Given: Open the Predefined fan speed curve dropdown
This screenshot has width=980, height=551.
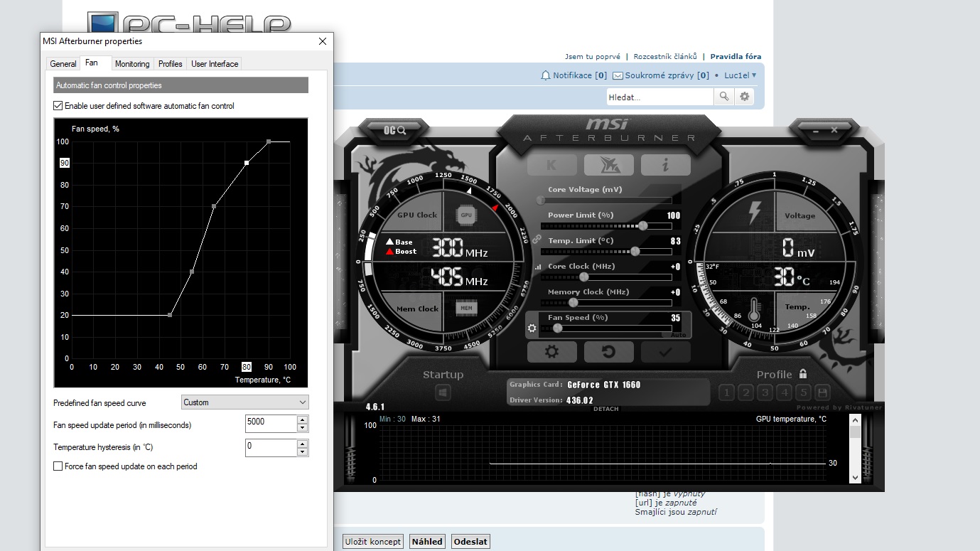Looking at the screenshot, I should coord(244,402).
